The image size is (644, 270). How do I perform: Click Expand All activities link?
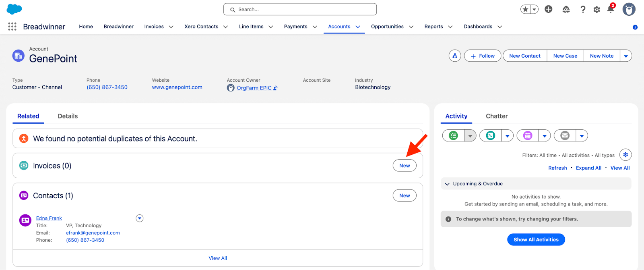coord(588,168)
